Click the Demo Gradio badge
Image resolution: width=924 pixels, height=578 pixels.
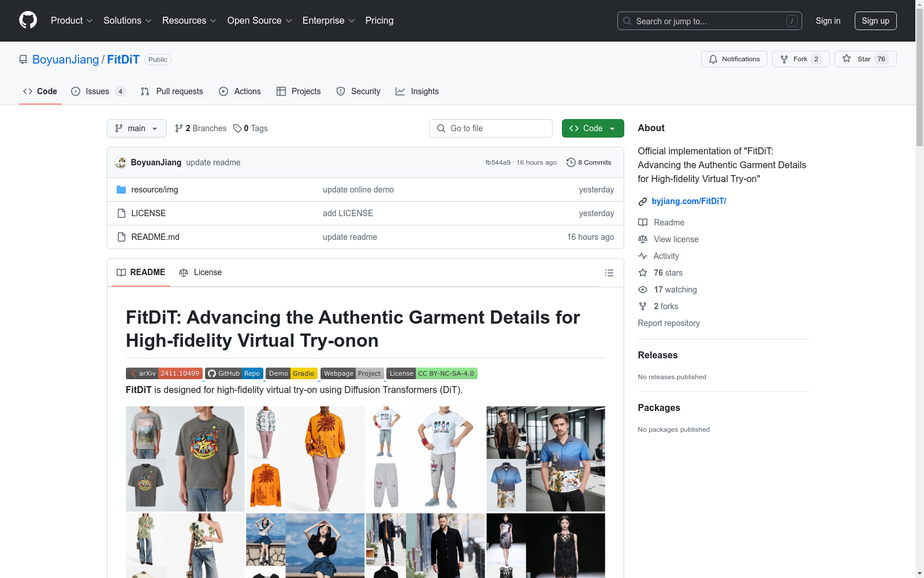[292, 373]
